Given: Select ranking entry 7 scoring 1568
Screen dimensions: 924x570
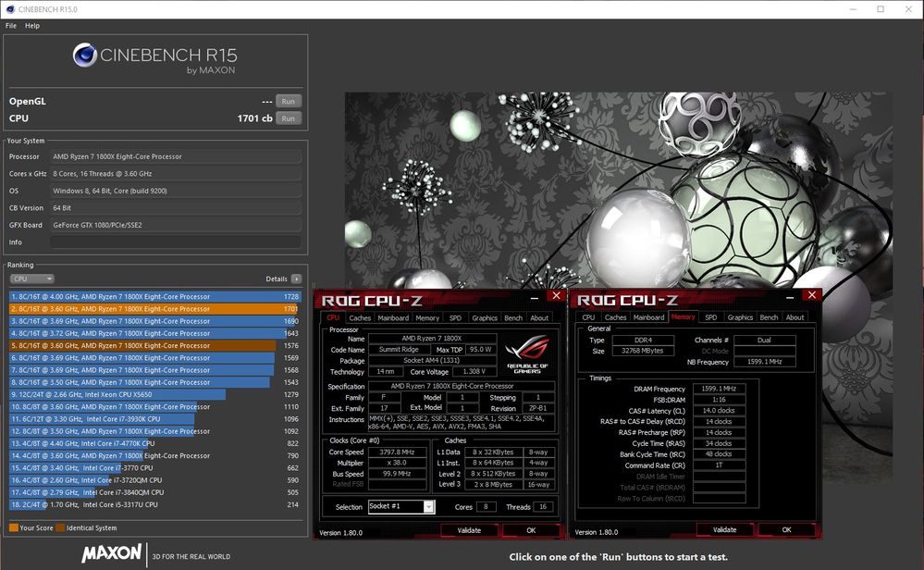Looking at the screenshot, I should (x=155, y=370).
